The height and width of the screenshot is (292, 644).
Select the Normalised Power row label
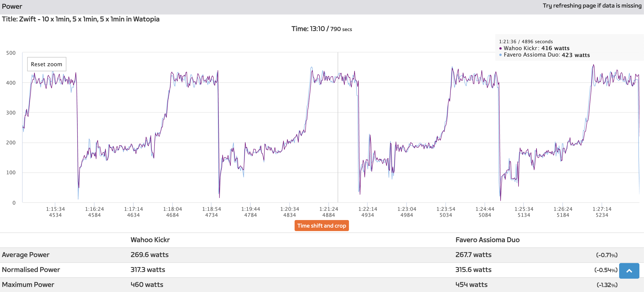coord(31,270)
